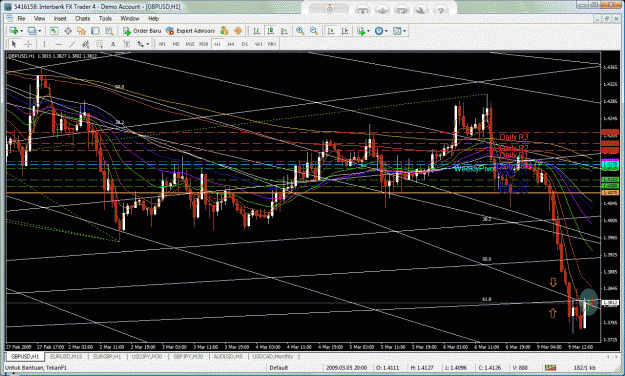Select the Horizontal Line drawing tool
Screen dimensions: 625x376
tap(58, 44)
